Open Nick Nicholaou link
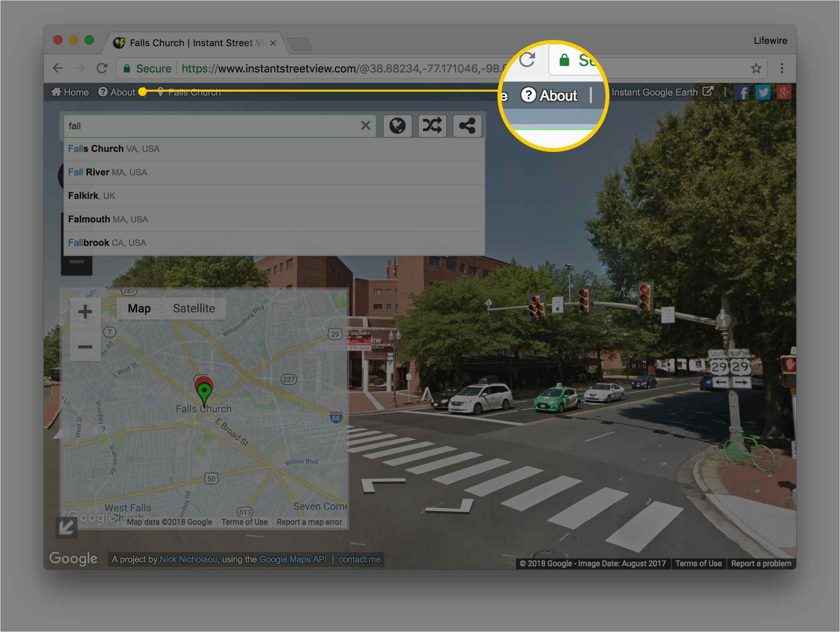This screenshot has width=840, height=632. coord(189,560)
